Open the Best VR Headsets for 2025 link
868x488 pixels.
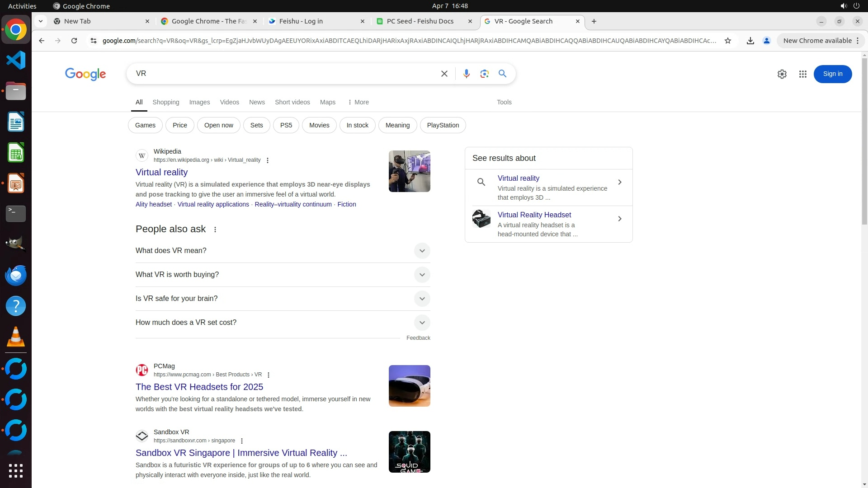[199, 387]
